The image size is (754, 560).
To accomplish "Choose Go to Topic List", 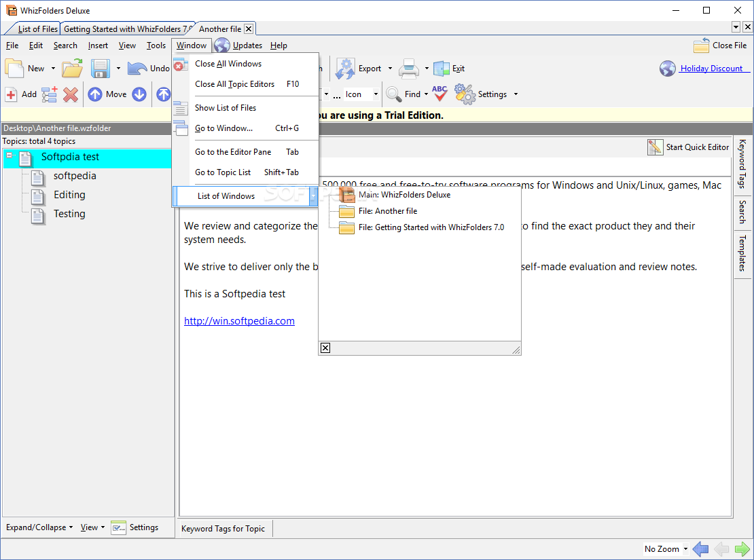I will tap(245, 172).
